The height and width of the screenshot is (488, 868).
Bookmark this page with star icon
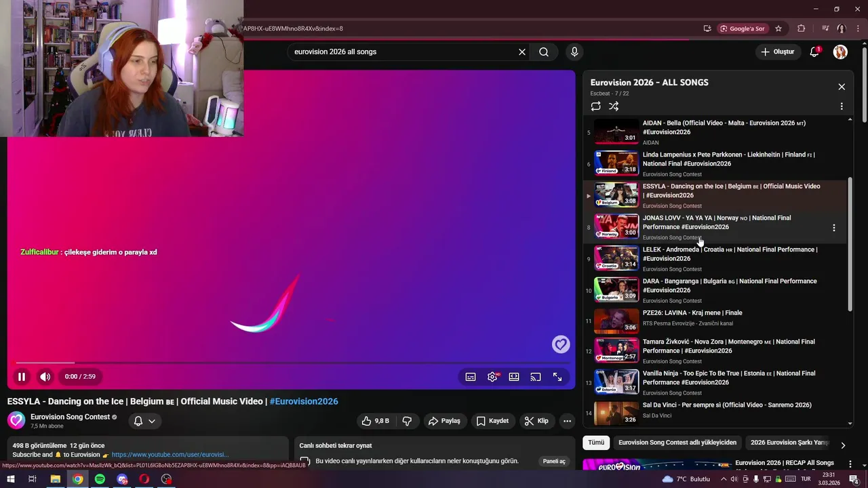pos(778,28)
